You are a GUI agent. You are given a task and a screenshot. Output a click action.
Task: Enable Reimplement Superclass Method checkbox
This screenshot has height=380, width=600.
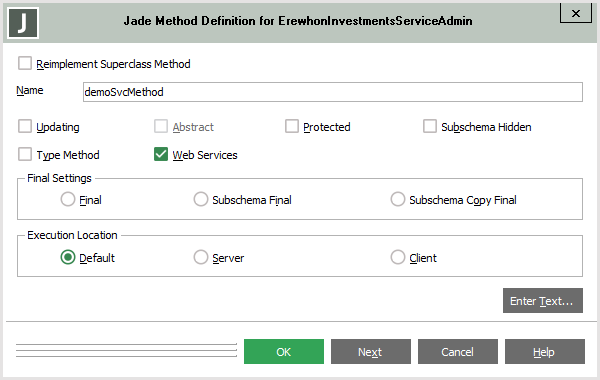coord(25,64)
